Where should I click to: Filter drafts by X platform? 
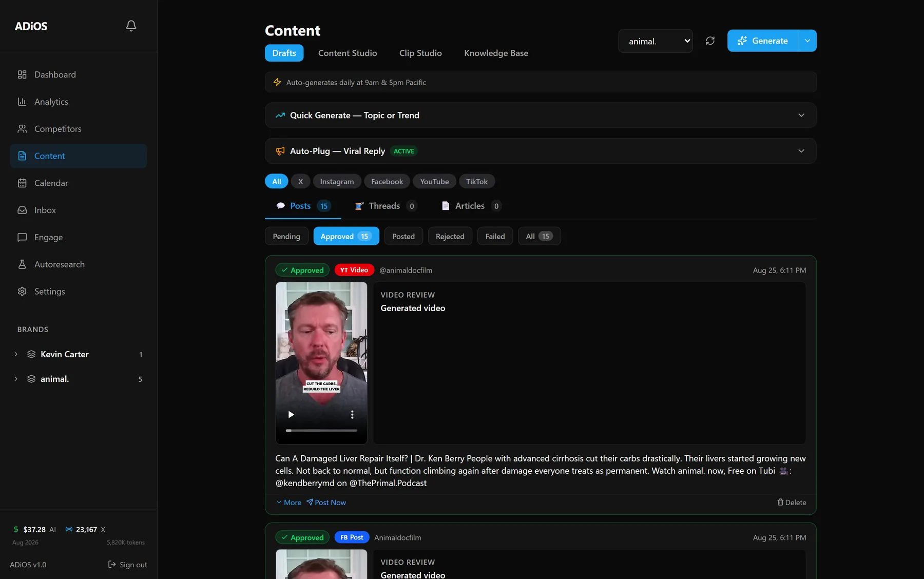[300, 181]
